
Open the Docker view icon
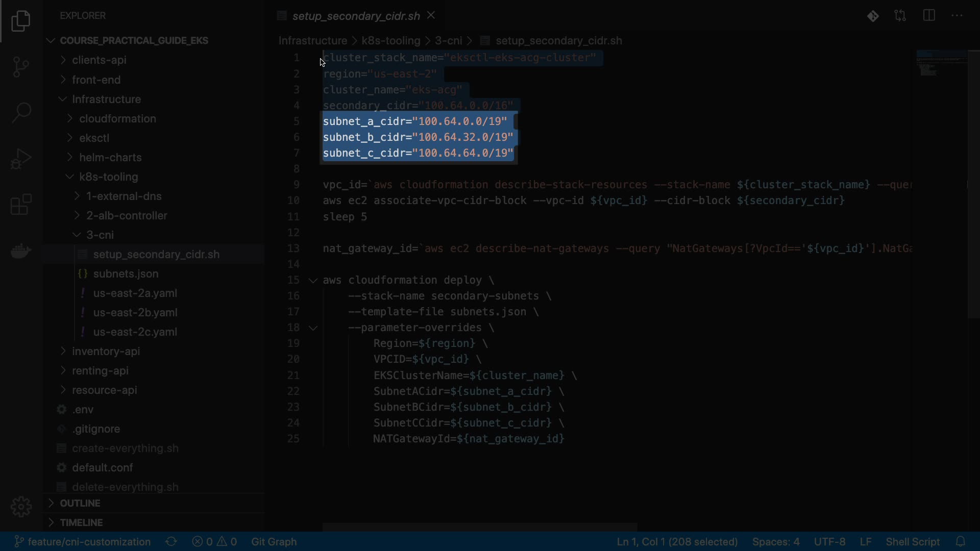(x=21, y=251)
